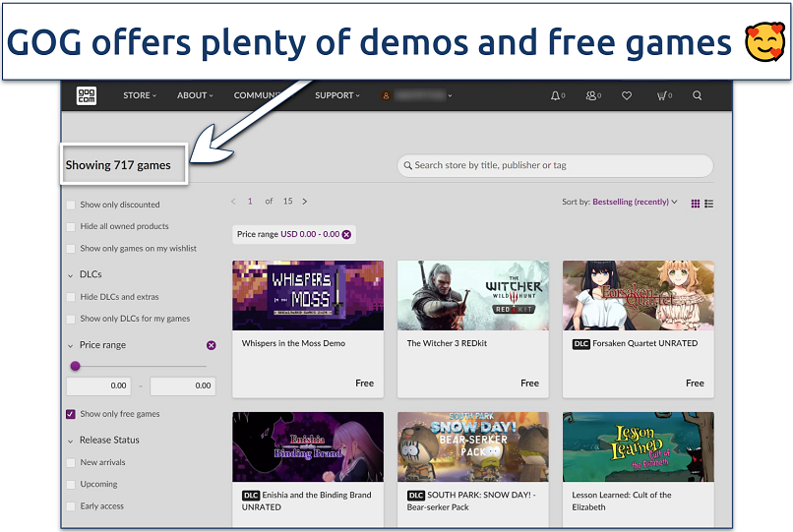Click Forsaken Quartet UNRATED title link
The width and height of the screenshot is (793, 532).
(644, 343)
